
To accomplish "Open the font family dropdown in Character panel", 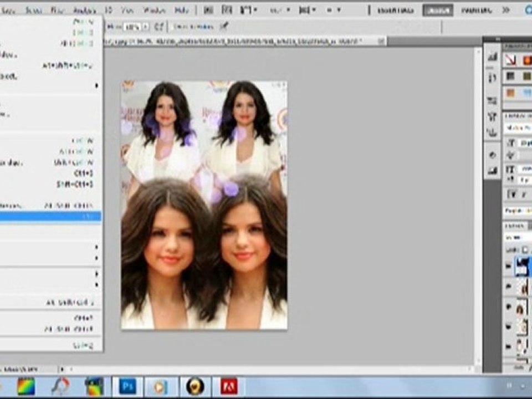I will [x=518, y=128].
